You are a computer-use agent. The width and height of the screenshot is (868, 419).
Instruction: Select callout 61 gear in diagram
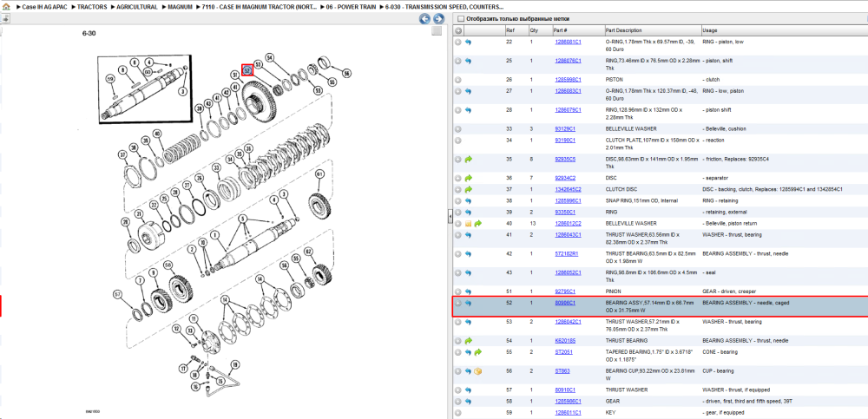click(x=319, y=173)
